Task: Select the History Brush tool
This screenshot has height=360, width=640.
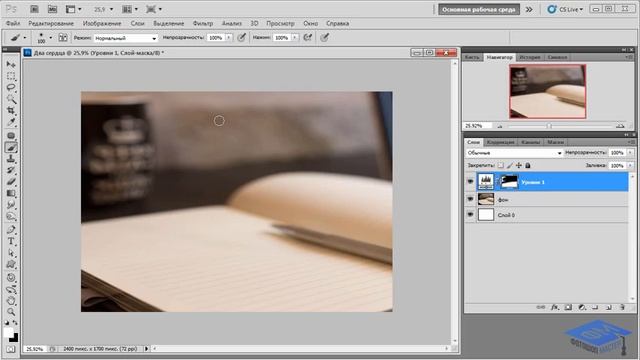Action: pyautogui.click(x=11, y=170)
